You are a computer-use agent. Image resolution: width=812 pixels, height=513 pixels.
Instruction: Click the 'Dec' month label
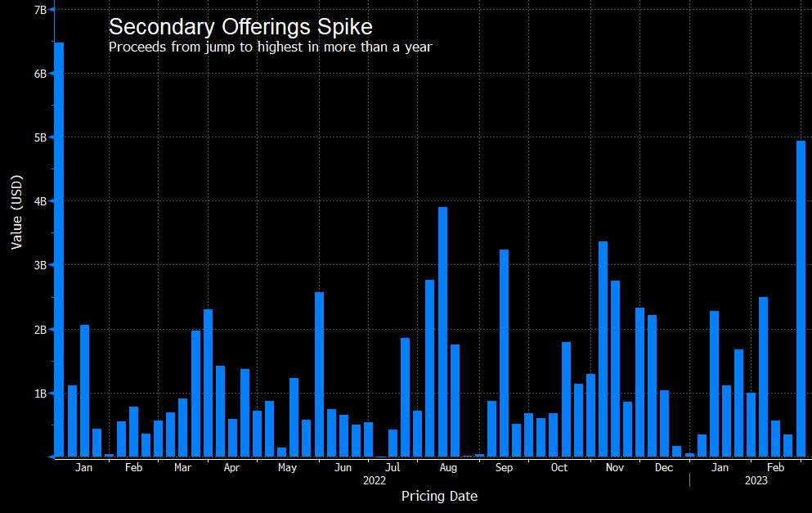point(664,468)
